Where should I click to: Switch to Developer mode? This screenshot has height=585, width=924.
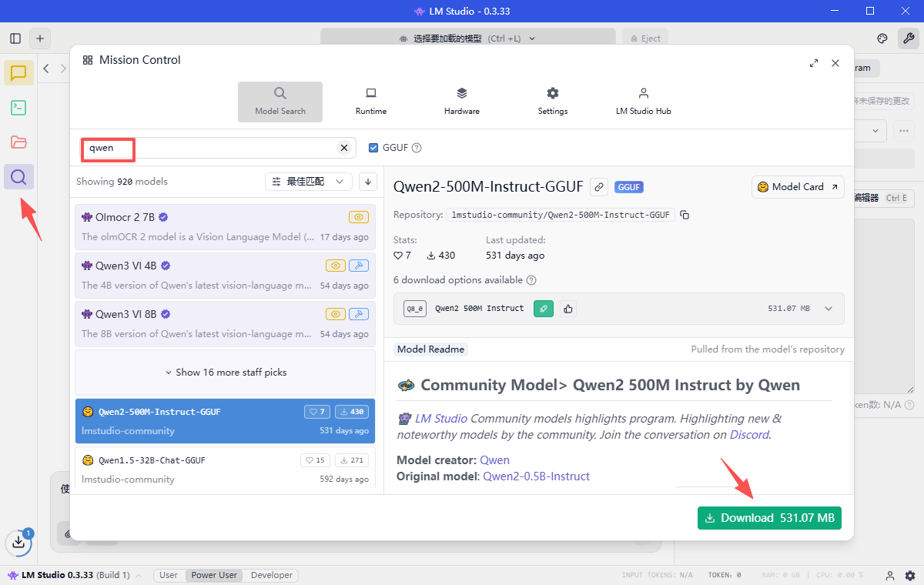click(x=272, y=575)
